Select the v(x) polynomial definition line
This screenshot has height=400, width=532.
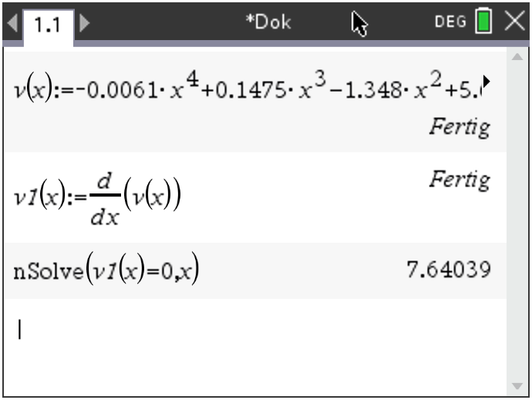coord(247,87)
